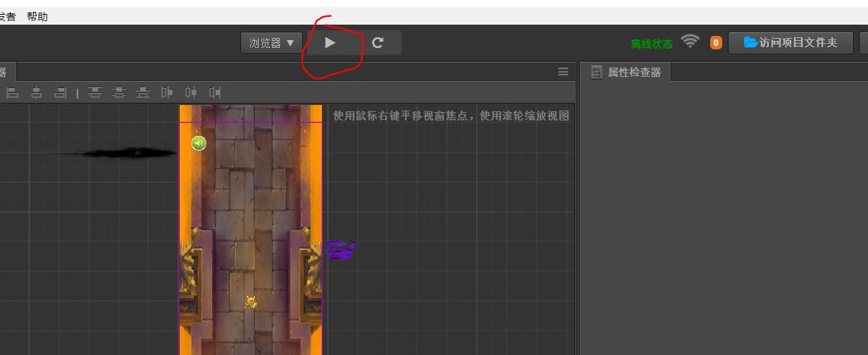Switch to the 属性检查器 tab
The height and width of the screenshot is (355, 868).
click(627, 72)
